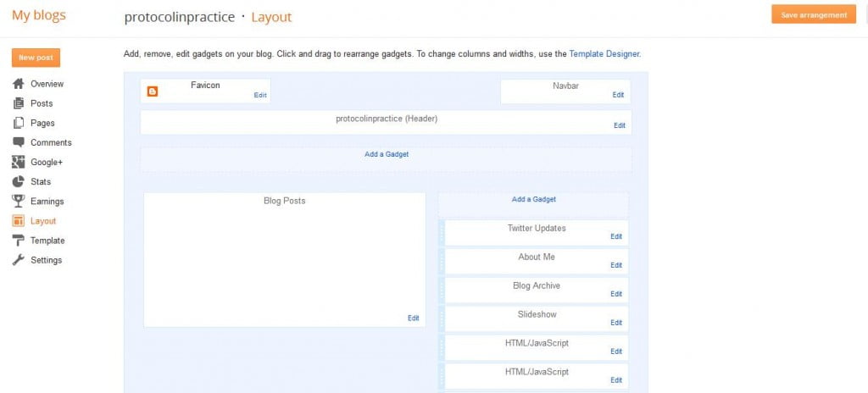Click the Settings wrench icon
868x393 pixels.
[x=18, y=260]
